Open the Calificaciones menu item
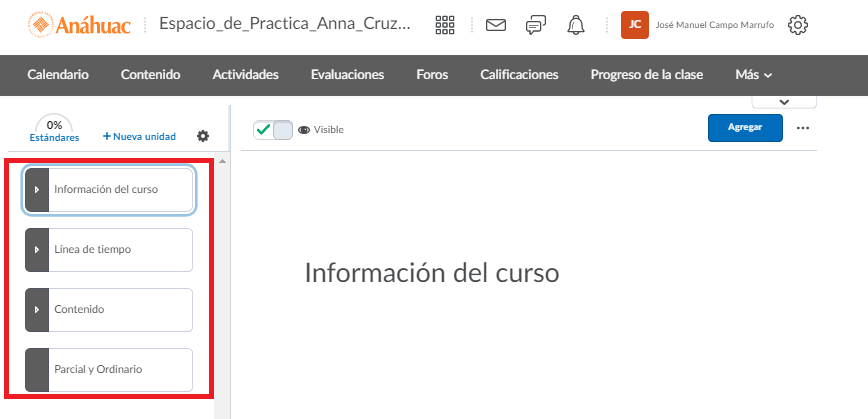Viewport: 868px width, 419px height. [519, 75]
